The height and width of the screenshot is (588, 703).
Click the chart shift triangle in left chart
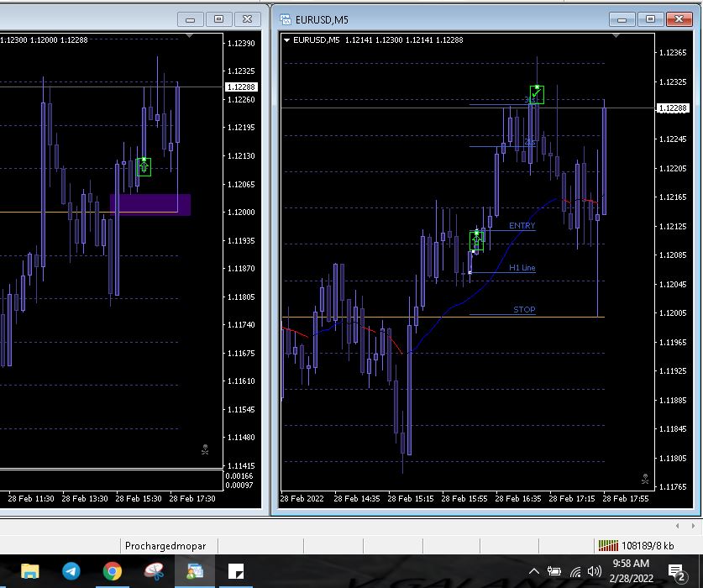[190, 35]
